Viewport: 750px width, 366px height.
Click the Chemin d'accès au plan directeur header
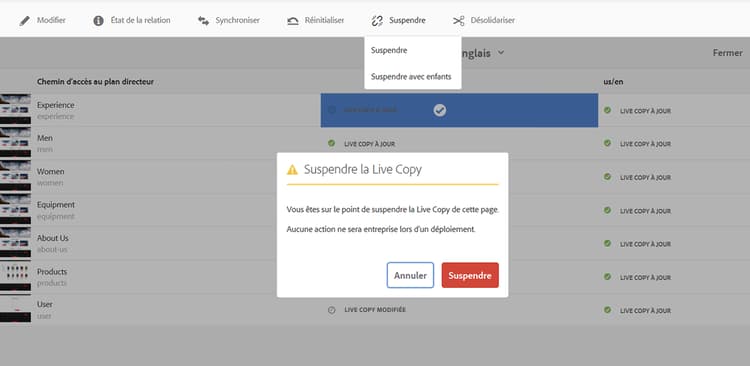(x=95, y=82)
